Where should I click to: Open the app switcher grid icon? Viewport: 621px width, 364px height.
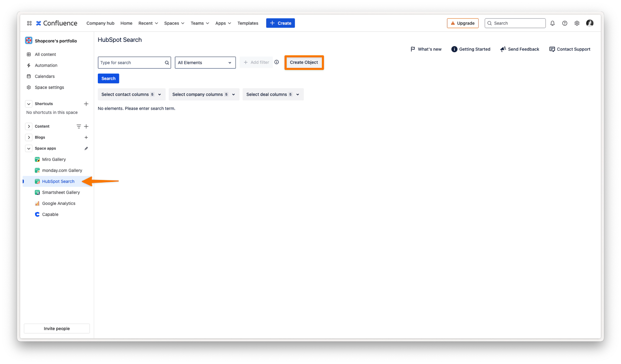[29, 23]
